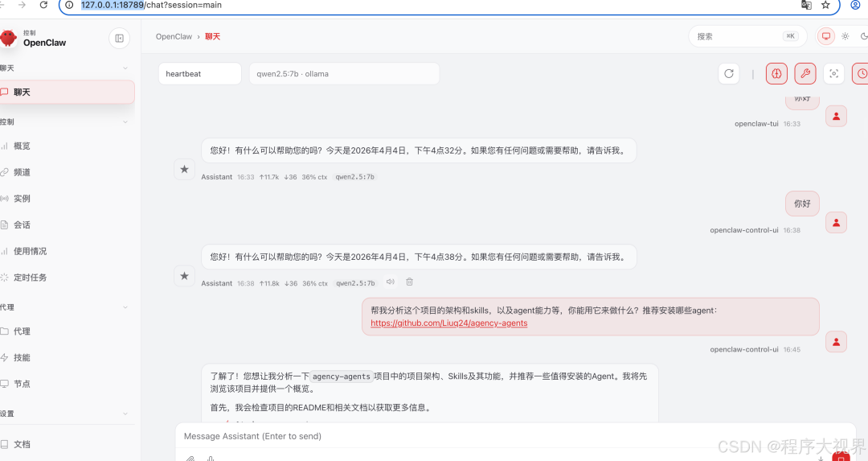Open the browser profile account icon
The image size is (868, 461).
tap(855, 5)
